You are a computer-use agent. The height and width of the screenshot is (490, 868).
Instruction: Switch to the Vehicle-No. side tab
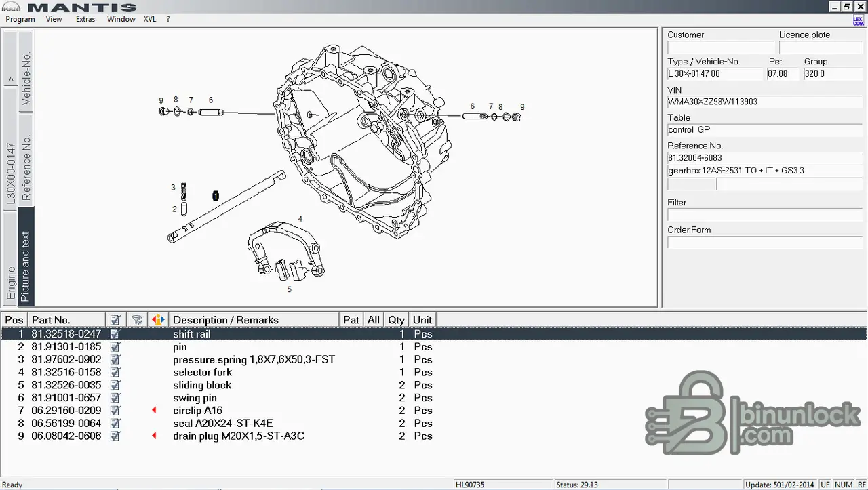[26, 70]
